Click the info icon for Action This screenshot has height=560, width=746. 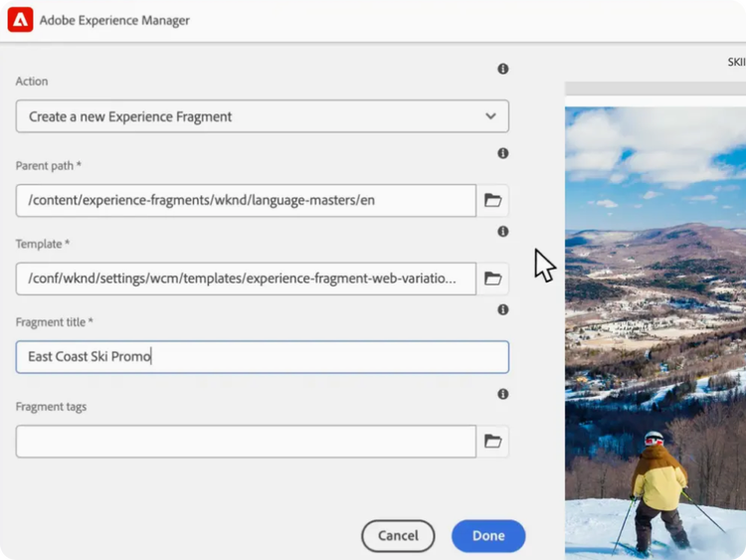(502, 69)
